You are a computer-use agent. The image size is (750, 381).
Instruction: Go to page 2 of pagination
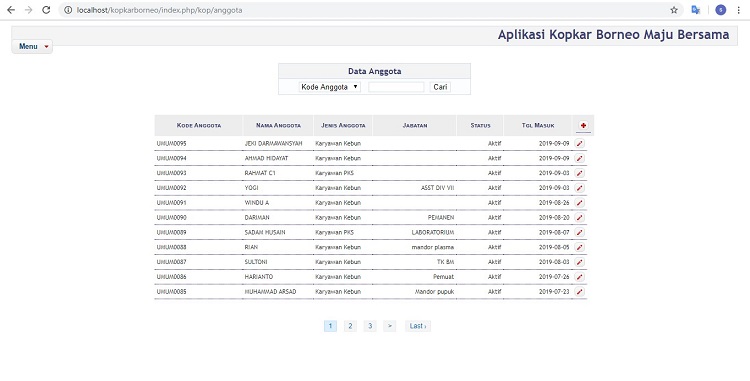(x=350, y=326)
